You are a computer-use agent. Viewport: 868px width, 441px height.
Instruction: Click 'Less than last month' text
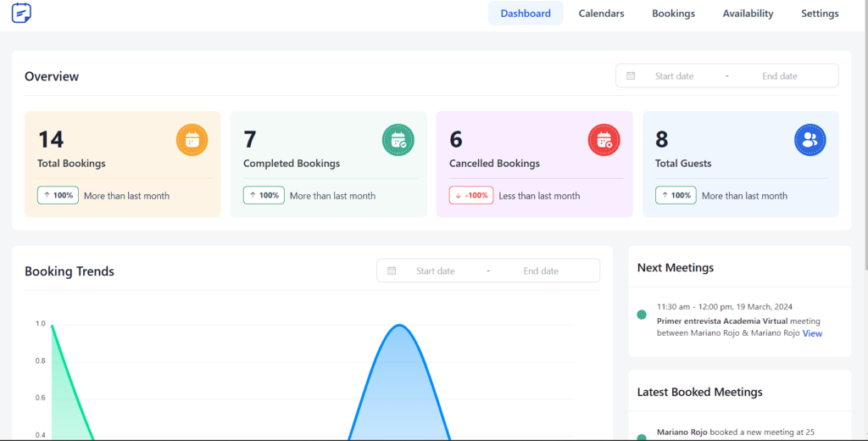(x=539, y=196)
